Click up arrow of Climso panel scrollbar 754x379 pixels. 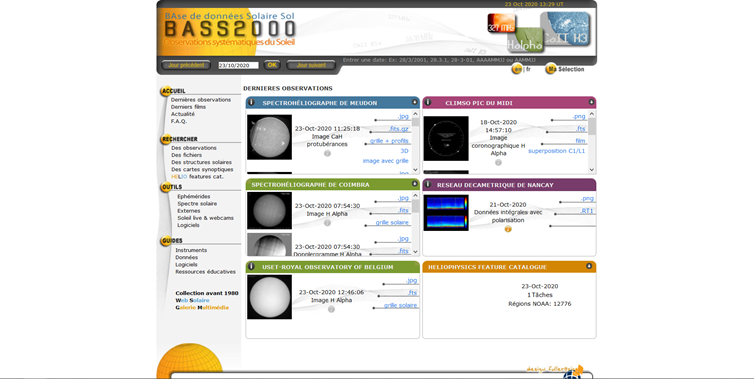[592, 114]
